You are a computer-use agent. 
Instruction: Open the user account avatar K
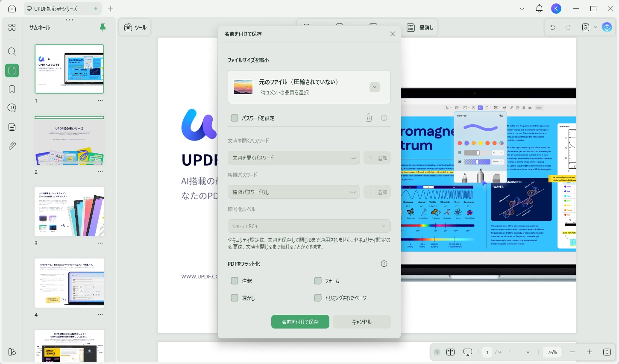tap(556, 9)
